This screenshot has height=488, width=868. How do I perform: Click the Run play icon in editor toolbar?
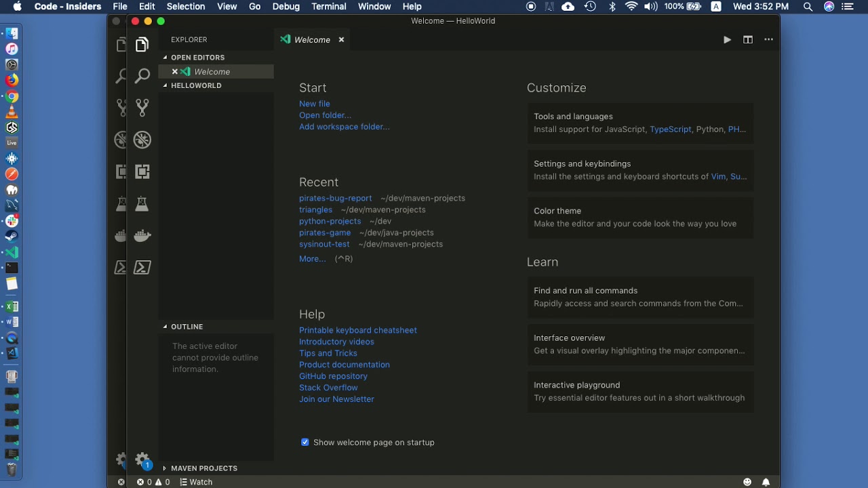[x=727, y=40]
